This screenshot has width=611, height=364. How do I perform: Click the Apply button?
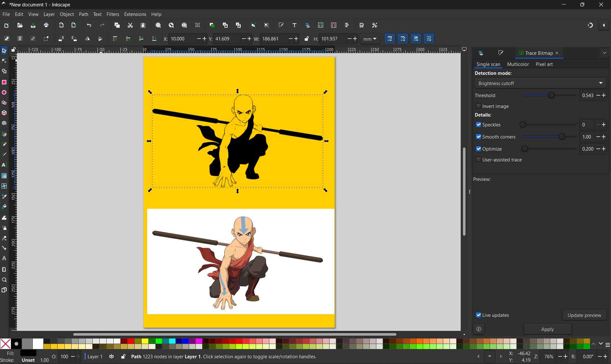[547, 329]
